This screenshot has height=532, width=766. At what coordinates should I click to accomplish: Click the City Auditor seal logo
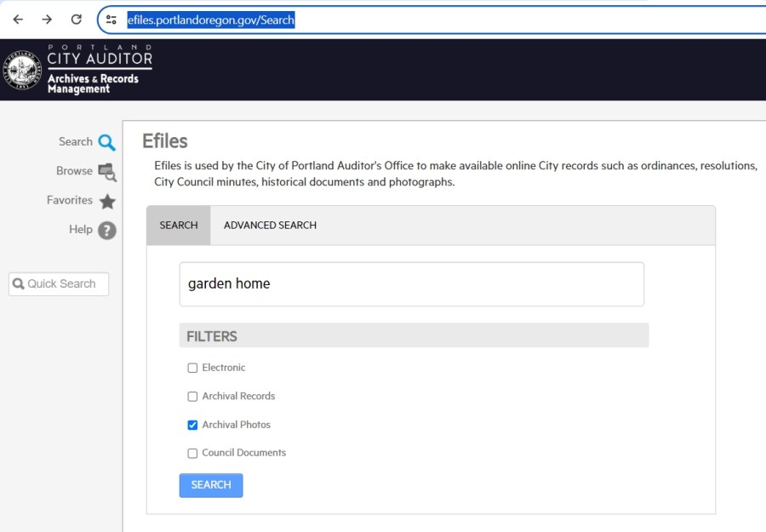pyautogui.click(x=20, y=69)
